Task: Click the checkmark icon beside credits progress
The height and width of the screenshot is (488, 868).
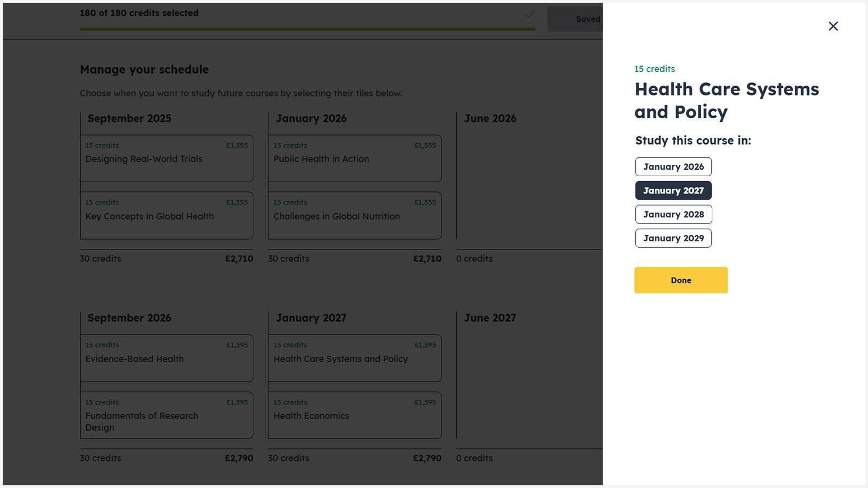Action: [529, 15]
